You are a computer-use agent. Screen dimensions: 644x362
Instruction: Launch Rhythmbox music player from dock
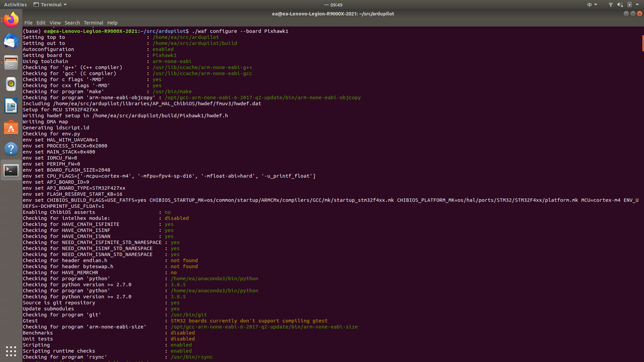11,84
